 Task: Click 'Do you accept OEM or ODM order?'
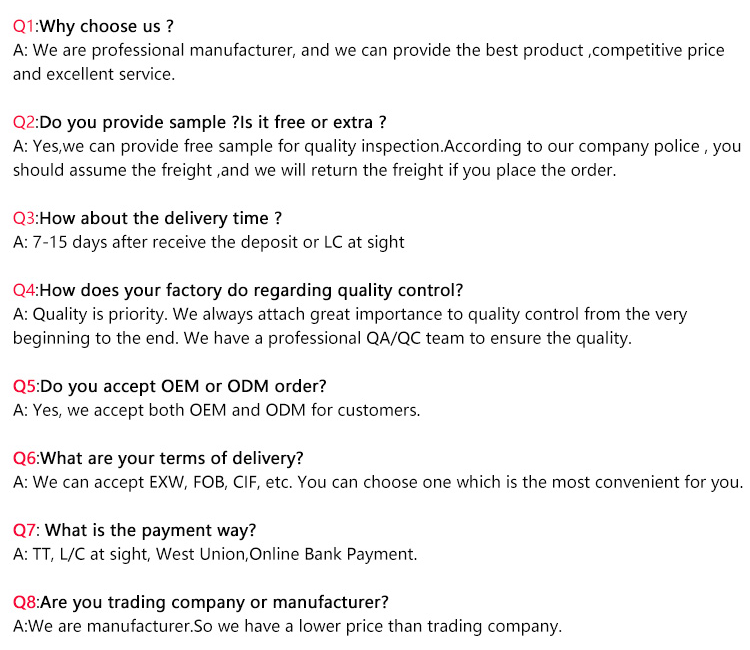click(183, 386)
